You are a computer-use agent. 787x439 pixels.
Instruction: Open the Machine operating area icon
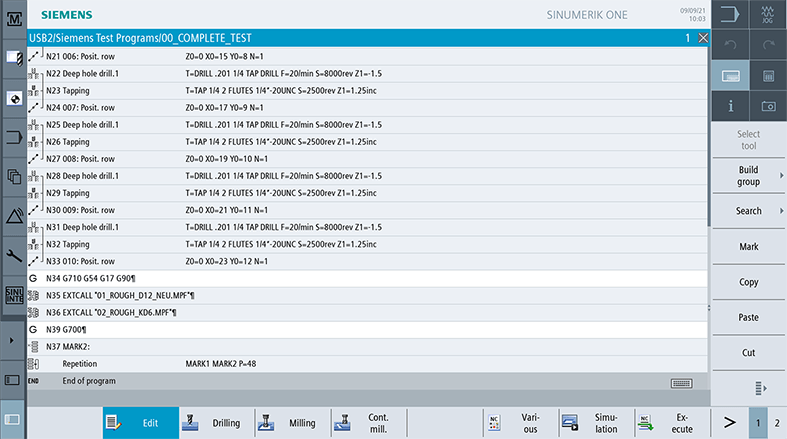14,20
